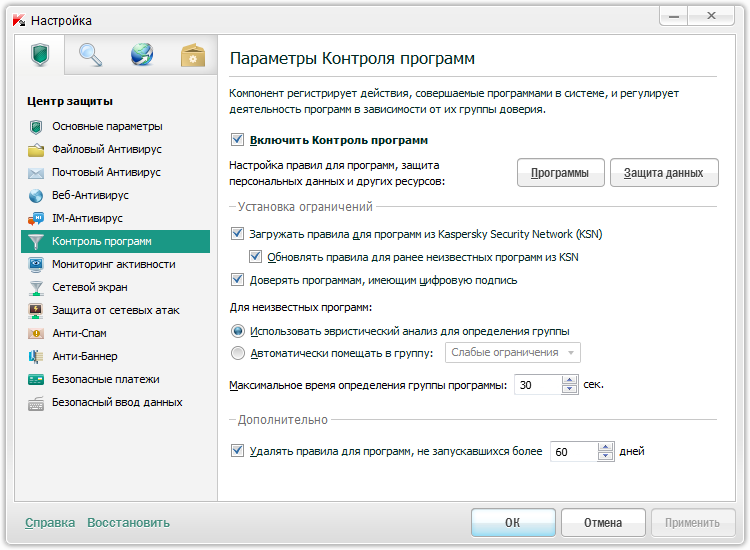Toggle Включить Контроль программ checkbox
Viewport: 750px width, 550px height.
click(x=237, y=140)
